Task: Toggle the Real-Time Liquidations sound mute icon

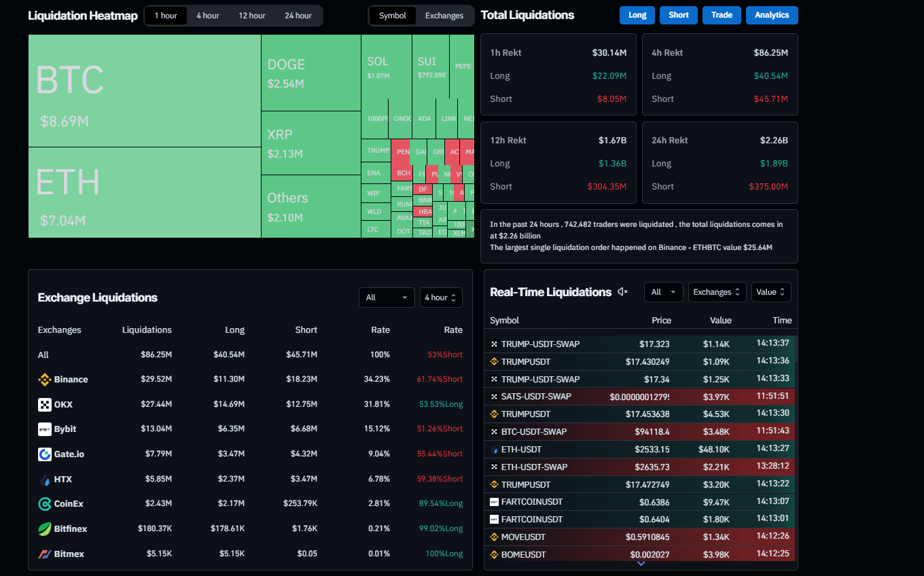Action: 622,292
